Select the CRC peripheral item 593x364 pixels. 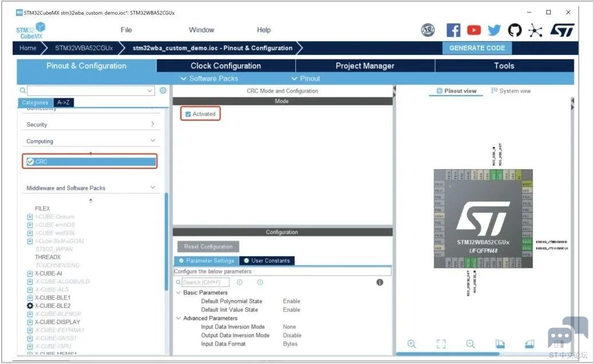coord(90,161)
